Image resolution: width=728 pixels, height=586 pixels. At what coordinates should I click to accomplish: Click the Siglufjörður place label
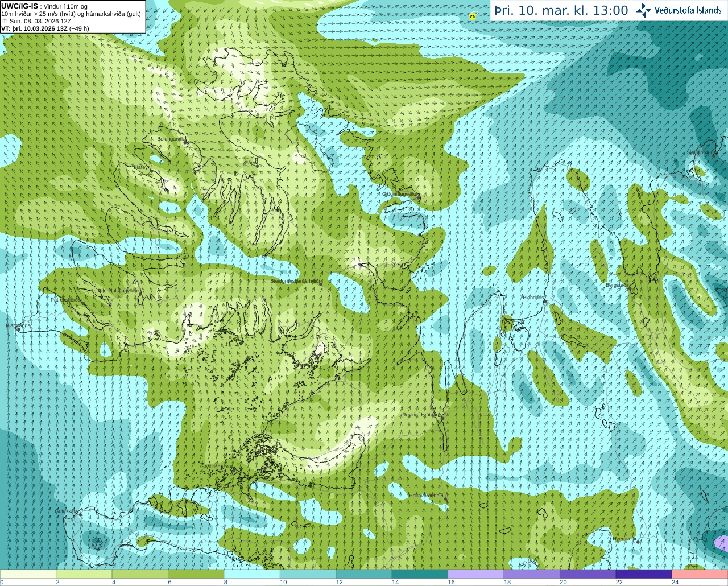699,152
